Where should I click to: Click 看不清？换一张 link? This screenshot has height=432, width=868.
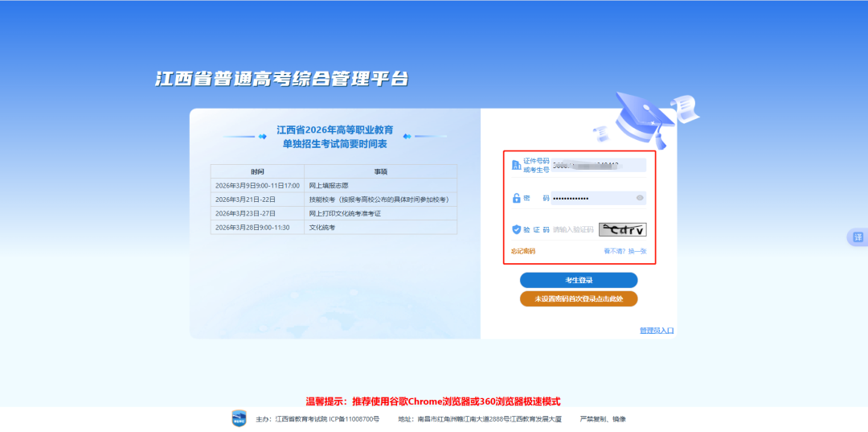point(624,251)
